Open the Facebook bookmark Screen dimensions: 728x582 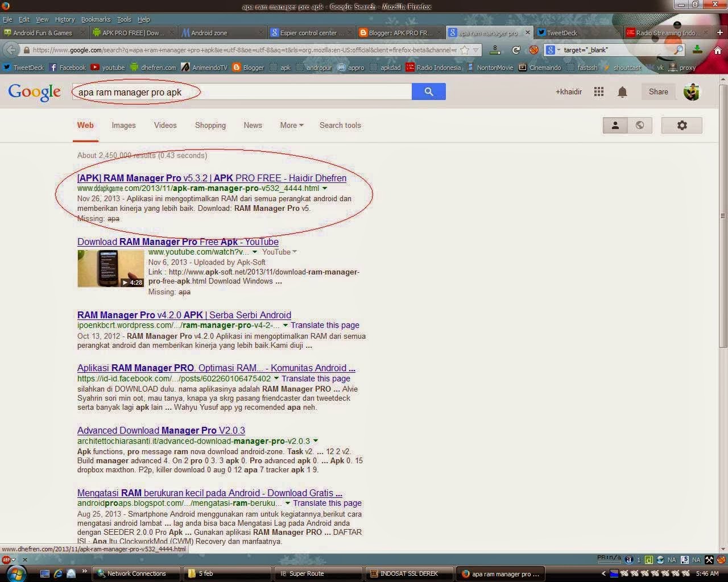tap(68, 68)
